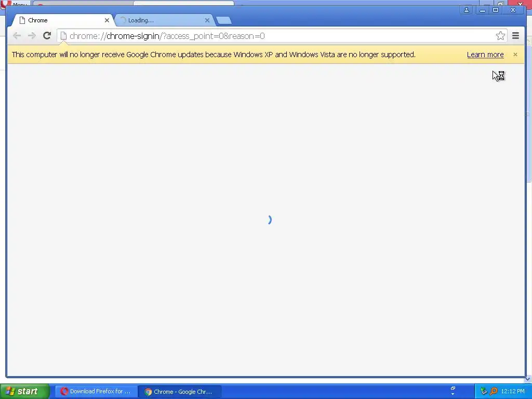Click the address bar URL field

[x=282, y=36]
